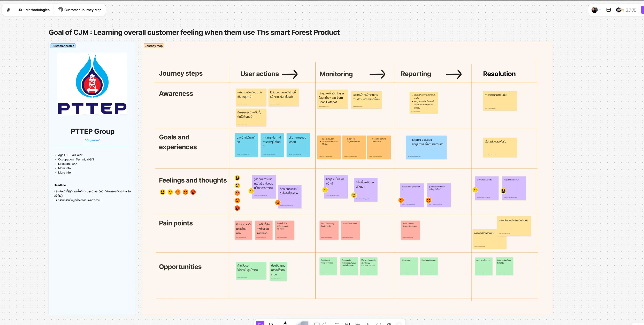
Task: Click the UX - Methodologies file name
Action: tap(34, 10)
